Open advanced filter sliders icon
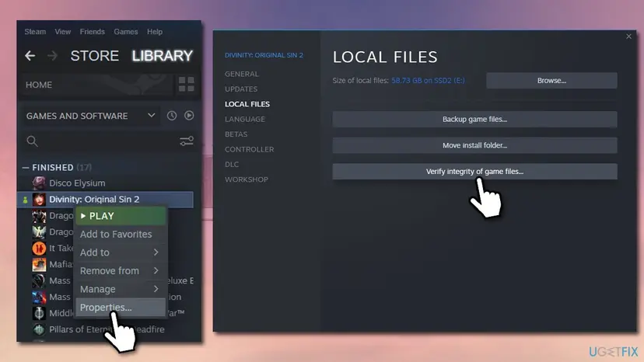The image size is (644, 362). 187,141
